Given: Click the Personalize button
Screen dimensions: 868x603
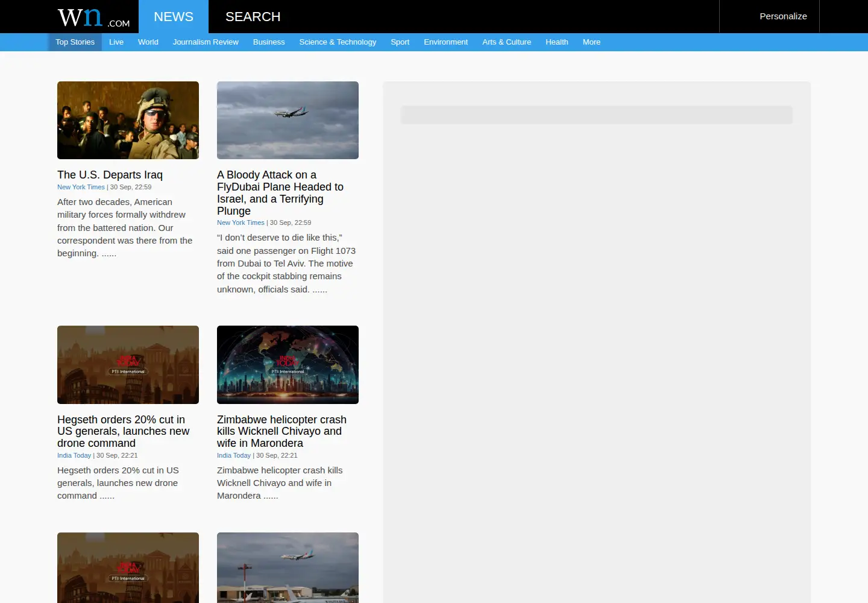Looking at the screenshot, I should tap(783, 16).
